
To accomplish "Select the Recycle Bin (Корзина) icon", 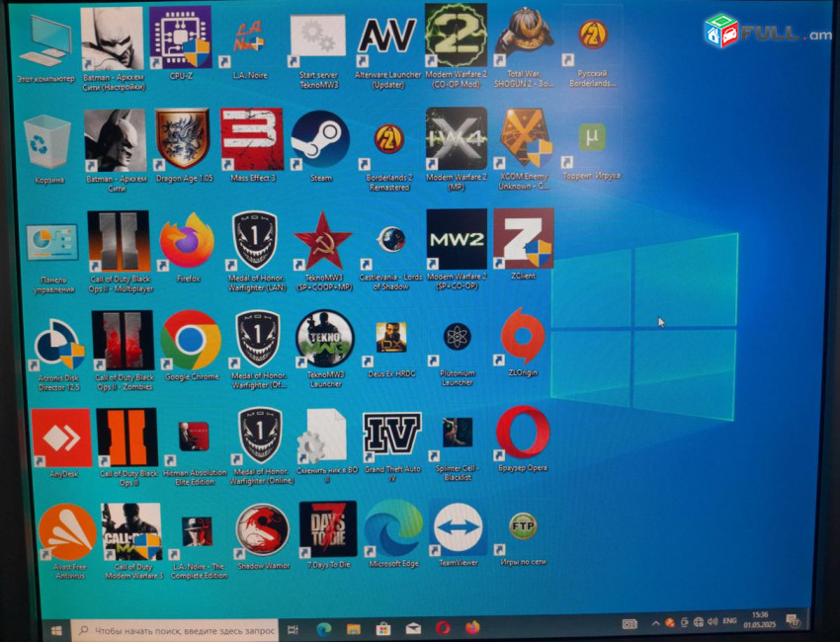I will [47, 141].
